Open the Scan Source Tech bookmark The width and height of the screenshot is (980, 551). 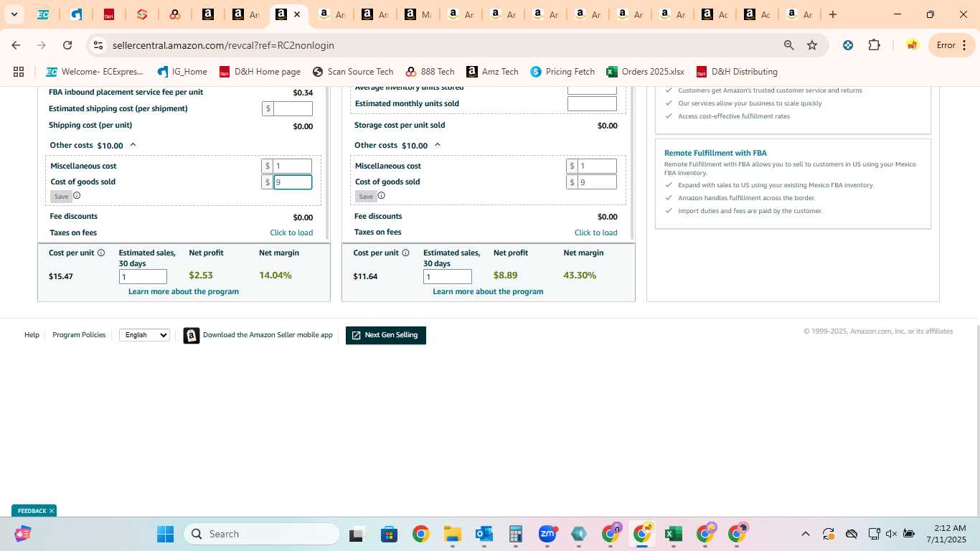click(353, 72)
